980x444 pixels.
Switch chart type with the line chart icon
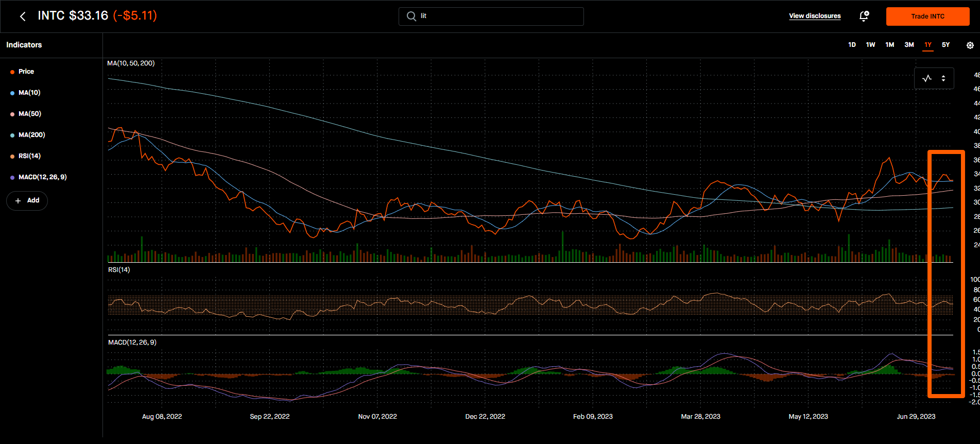point(927,78)
